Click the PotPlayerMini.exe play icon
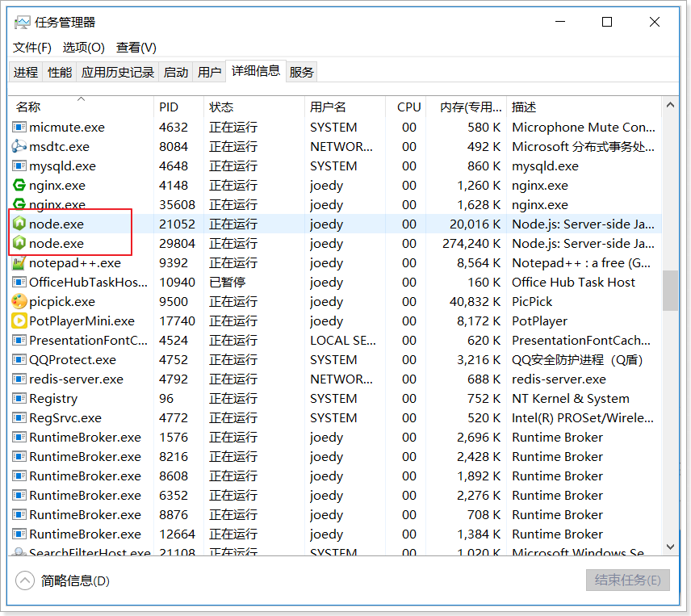Viewport: 691px width, 616px height. (19, 321)
